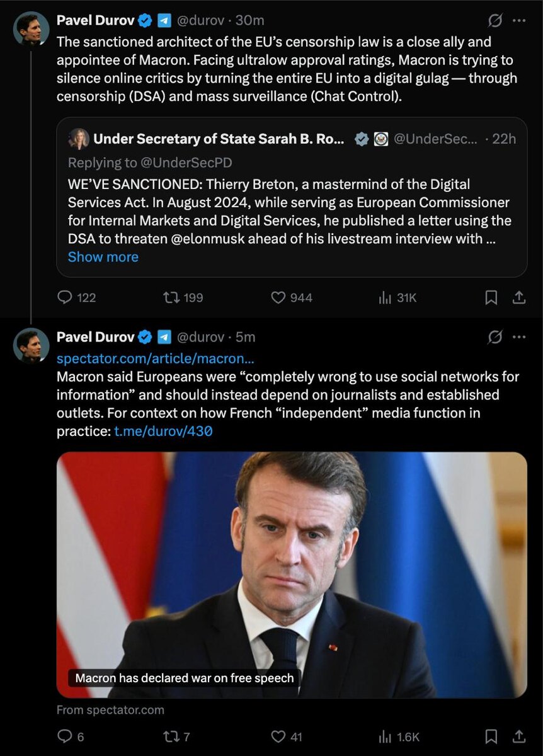The height and width of the screenshot is (756, 543).
Task: Bookmark the Macron article post
Action: click(x=491, y=736)
